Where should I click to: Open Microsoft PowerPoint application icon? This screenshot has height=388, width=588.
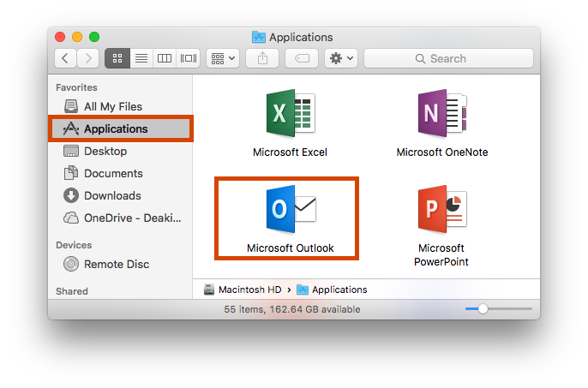coord(441,208)
